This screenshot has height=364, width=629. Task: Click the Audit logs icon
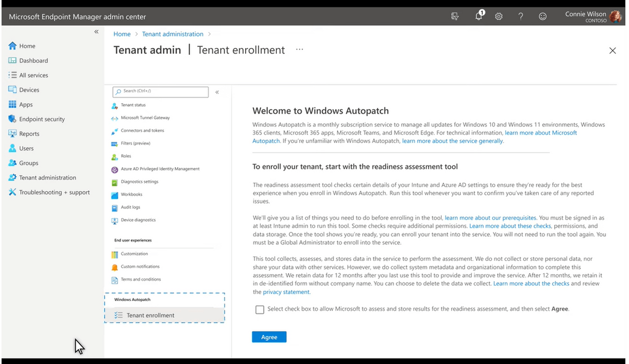pyautogui.click(x=115, y=208)
